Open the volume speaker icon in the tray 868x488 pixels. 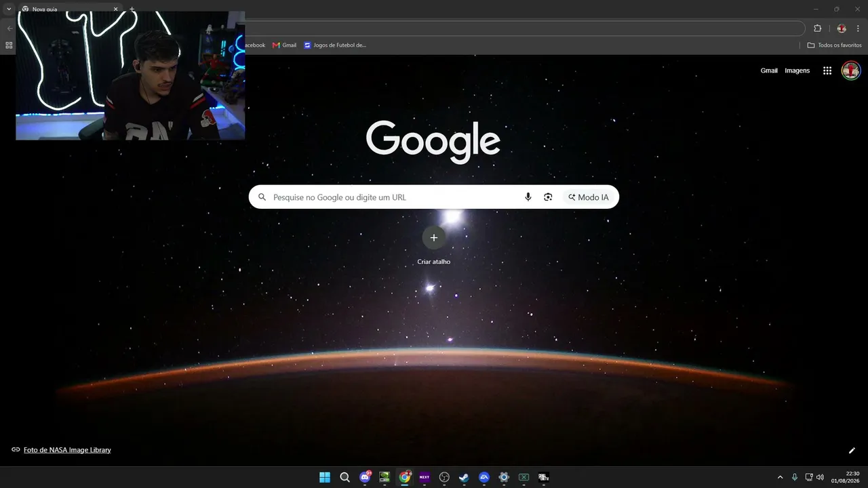pyautogui.click(x=821, y=477)
